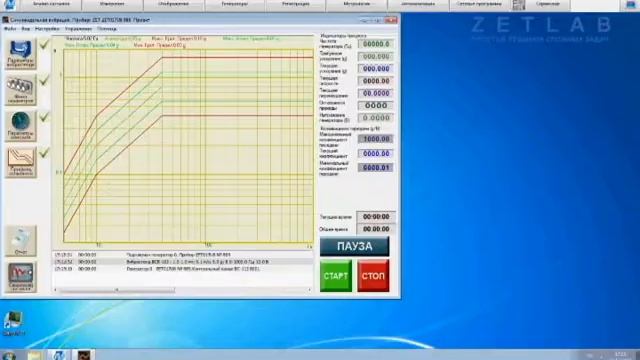Viewport: 640px width, 360px height.
Task: Open the Файл menu
Action: click(x=10, y=29)
